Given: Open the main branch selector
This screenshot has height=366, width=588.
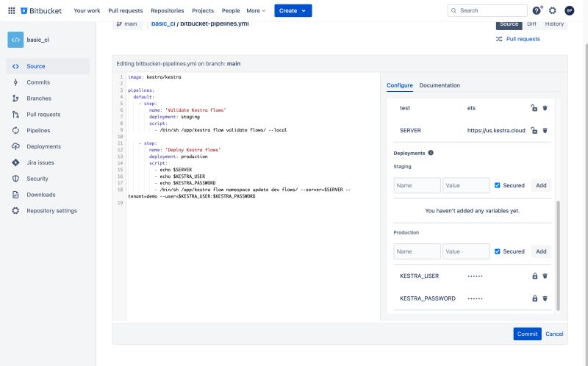Looking at the screenshot, I should pyautogui.click(x=126, y=24).
